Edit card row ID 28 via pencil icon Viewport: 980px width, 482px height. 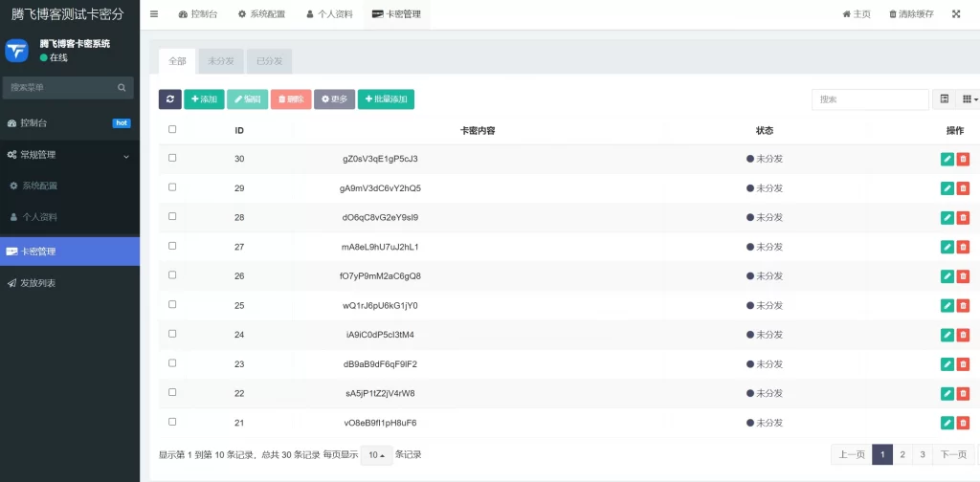[947, 218]
